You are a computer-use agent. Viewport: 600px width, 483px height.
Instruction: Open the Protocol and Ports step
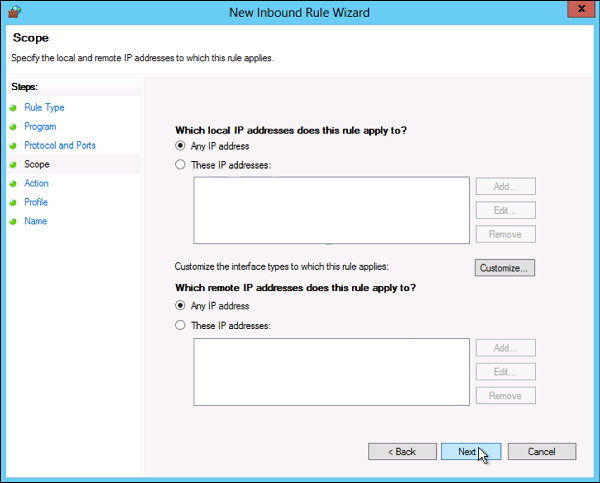pyautogui.click(x=60, y=145)
